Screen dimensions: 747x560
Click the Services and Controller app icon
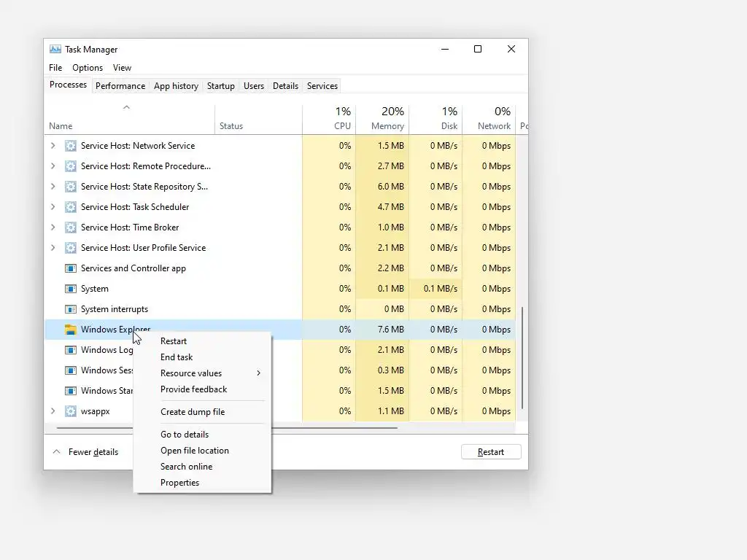click(71, 268)
